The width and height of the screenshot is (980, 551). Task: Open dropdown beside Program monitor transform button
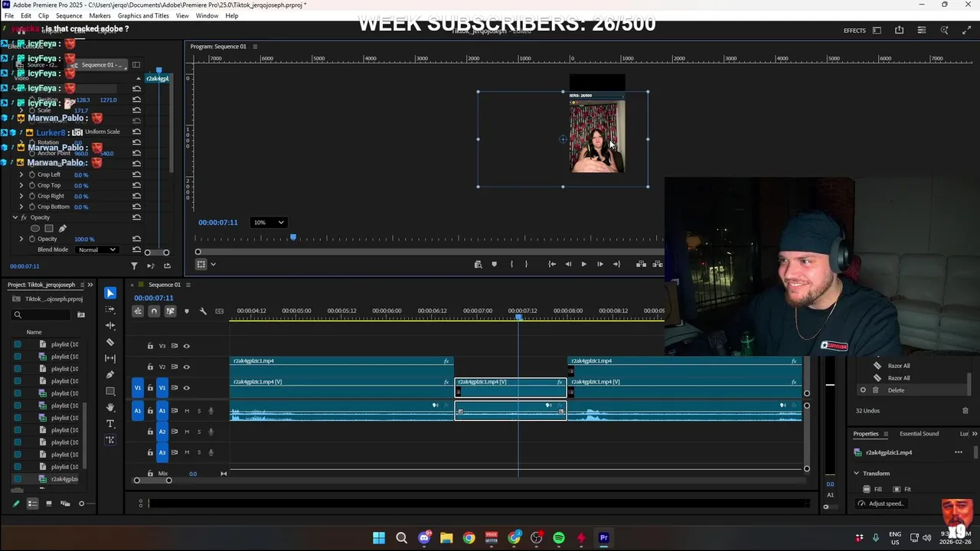(x=213, y=264)
